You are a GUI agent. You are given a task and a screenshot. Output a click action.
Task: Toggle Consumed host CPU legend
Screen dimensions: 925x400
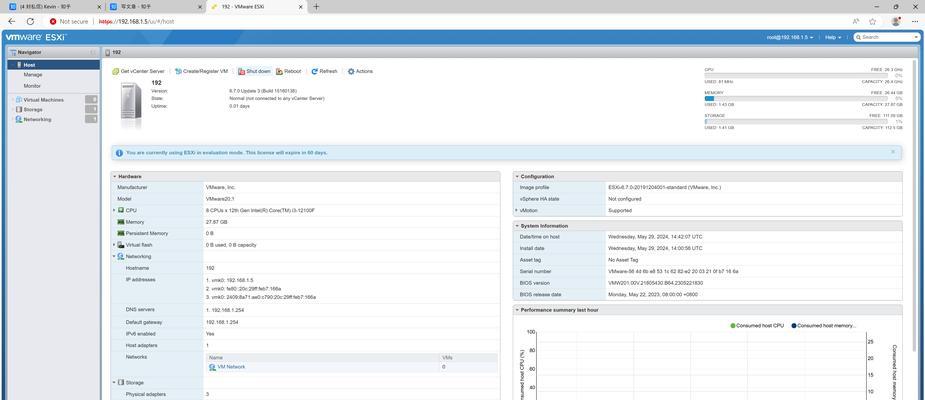click(x=757, y=326)
